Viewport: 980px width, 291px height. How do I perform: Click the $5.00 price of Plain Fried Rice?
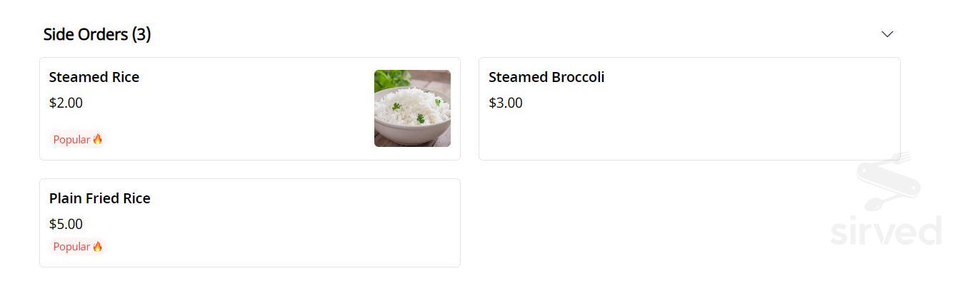click(66, 224)
